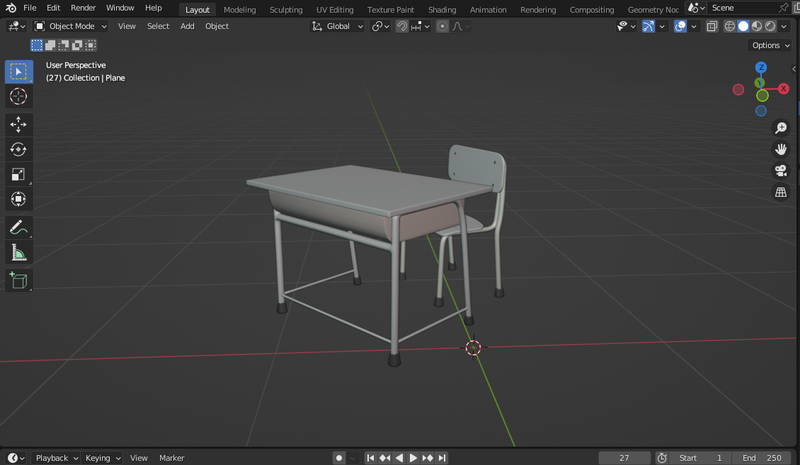
Task: Switch to the Modeling workspace tab
Action: pyautogui.click(x=240, y=10)
